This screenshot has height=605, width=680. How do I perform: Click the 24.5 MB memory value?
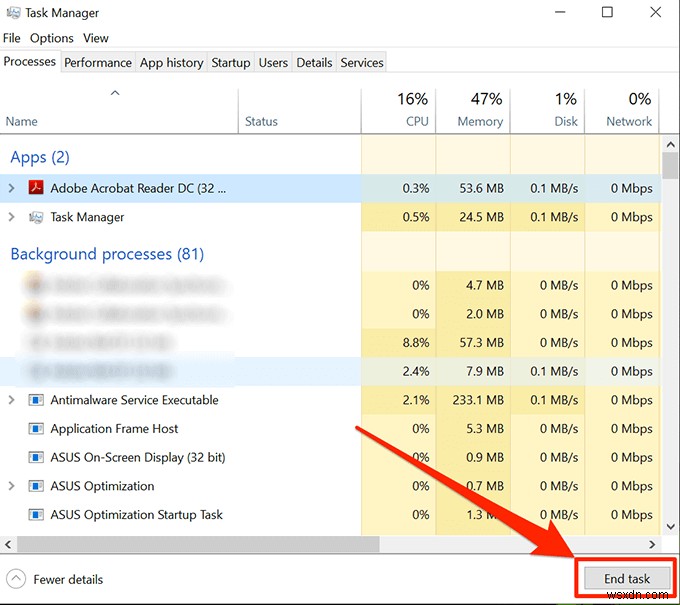pyautogui.click(x=481, y=217)
